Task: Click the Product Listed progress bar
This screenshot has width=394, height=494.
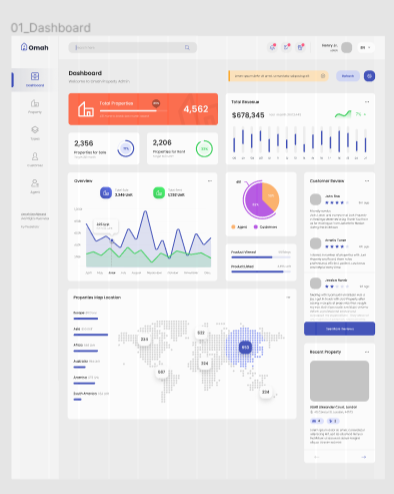Action: (x=261, y=272)
